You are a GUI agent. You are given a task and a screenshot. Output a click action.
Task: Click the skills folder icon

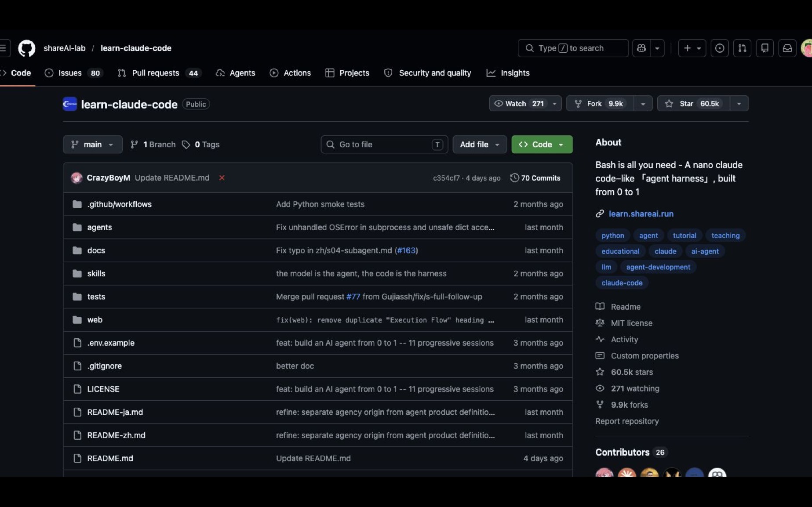click(77, 274)
